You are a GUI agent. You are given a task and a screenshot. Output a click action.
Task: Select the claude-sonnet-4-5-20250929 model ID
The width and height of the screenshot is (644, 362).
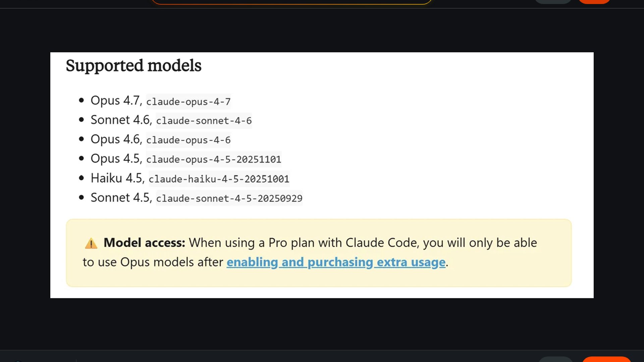click(x=229, y=198)
